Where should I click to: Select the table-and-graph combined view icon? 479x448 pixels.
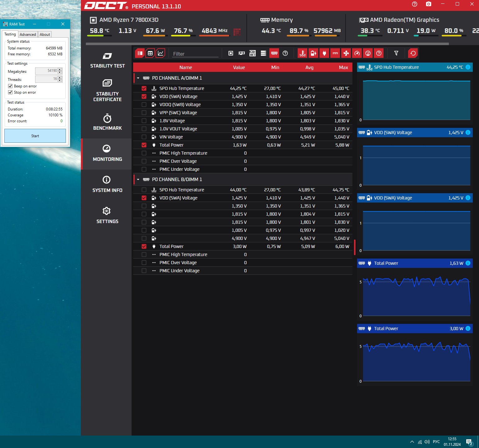coord(140,53)
